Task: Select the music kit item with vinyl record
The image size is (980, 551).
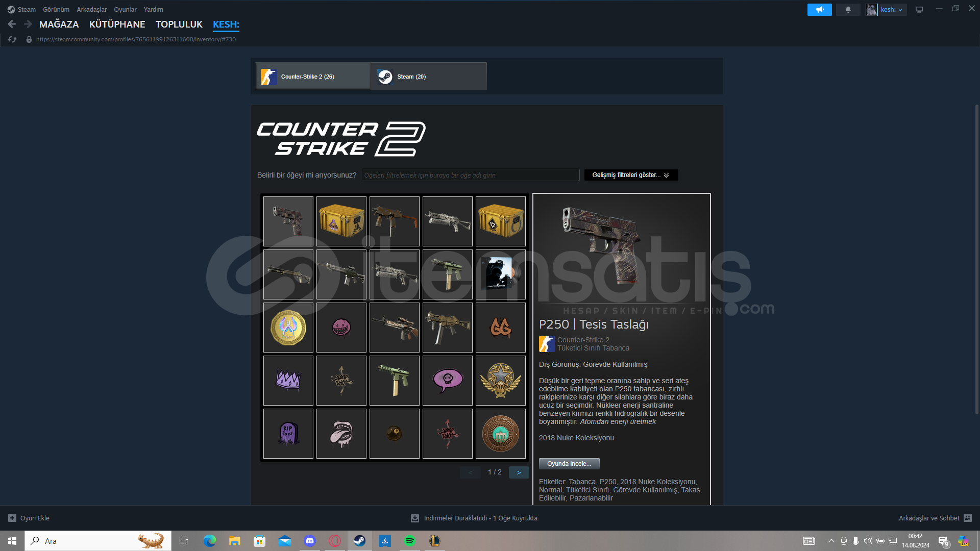Action: pos(501,274)
